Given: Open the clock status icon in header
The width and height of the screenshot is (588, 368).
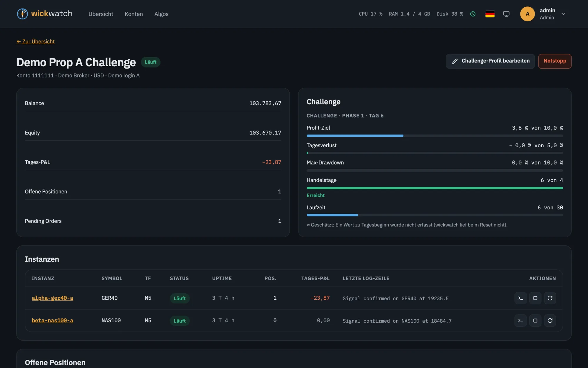Looking at the screenshot, I should coord(473,14).
